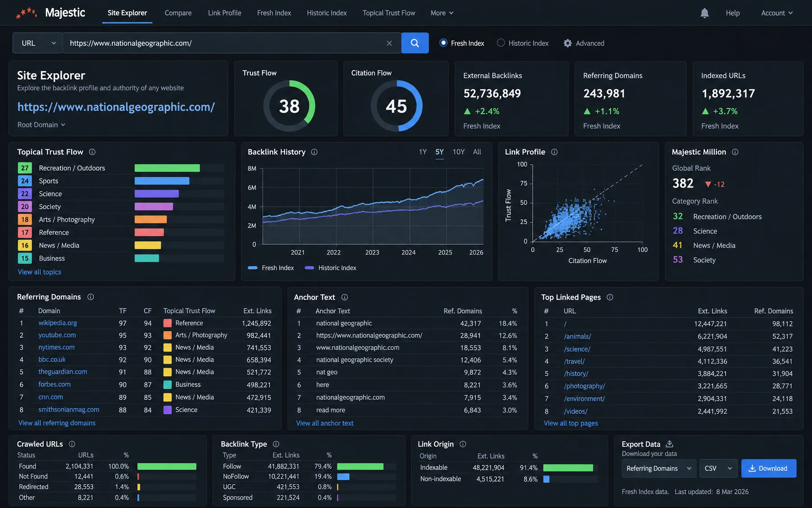Click Business color square for forbes.com
The width and height of the screenshot is (812, 508).
[167, 385]
